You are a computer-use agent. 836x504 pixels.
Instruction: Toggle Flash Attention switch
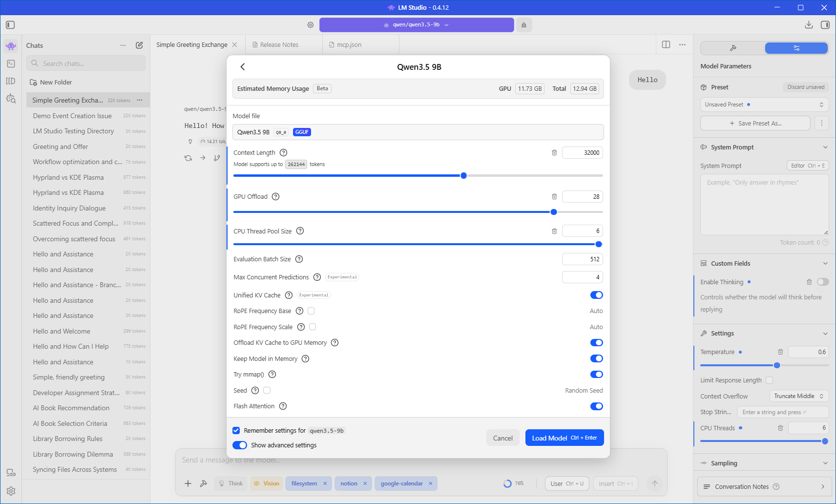pos(597,406)
